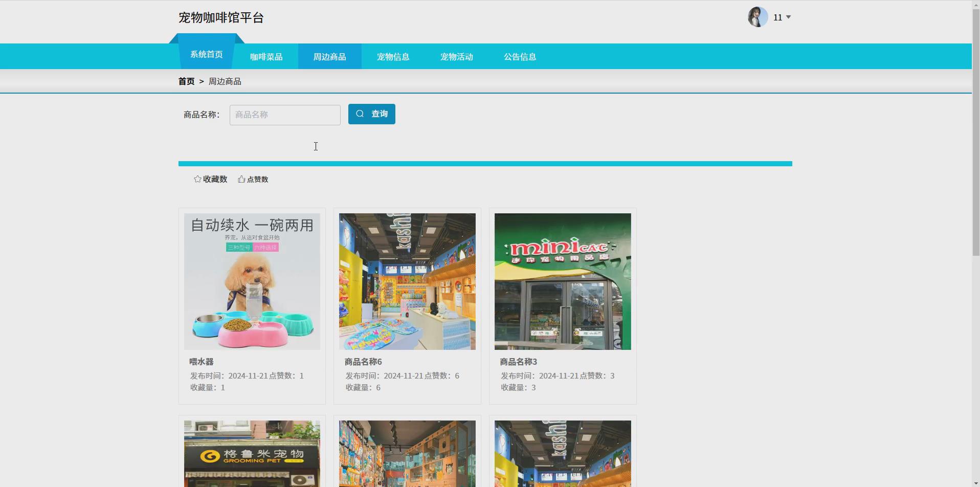This screenshot has height=487, width=980.
Task: Open the 咖啡菜单 section
Action: 266,56
